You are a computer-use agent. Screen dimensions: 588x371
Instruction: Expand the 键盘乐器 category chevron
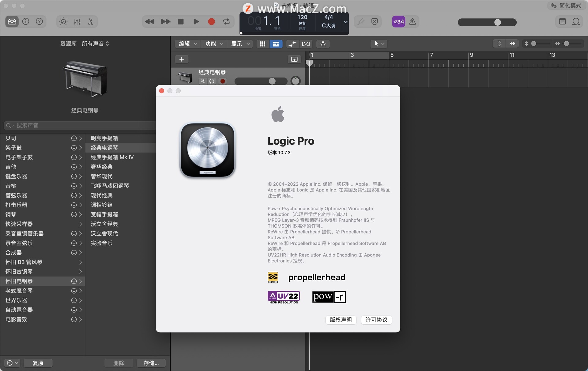pos(81,176)
